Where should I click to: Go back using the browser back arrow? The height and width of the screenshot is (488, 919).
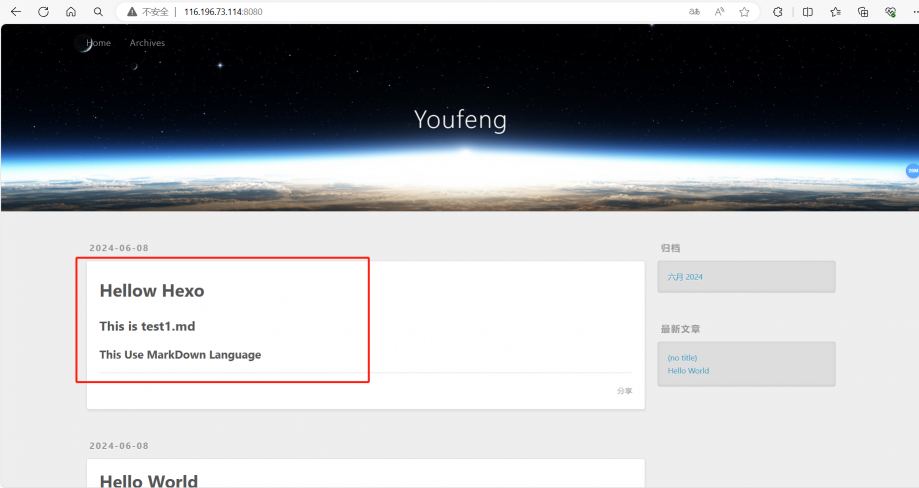click(15, 12)
